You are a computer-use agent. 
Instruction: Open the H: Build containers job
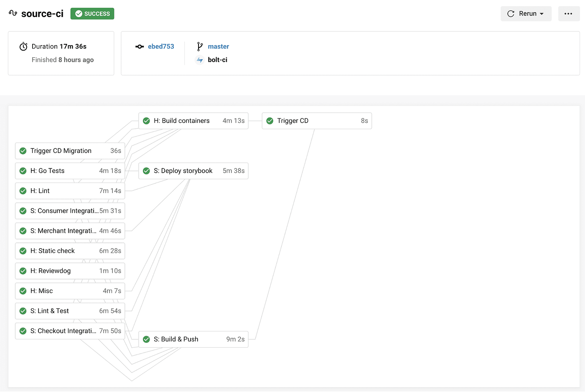click(x=193, y=121)
